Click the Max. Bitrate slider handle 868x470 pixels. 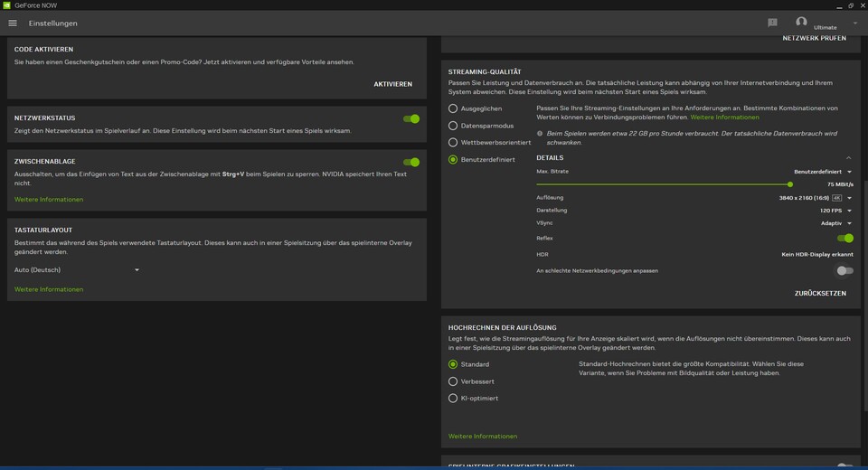(x=790, y=184)
